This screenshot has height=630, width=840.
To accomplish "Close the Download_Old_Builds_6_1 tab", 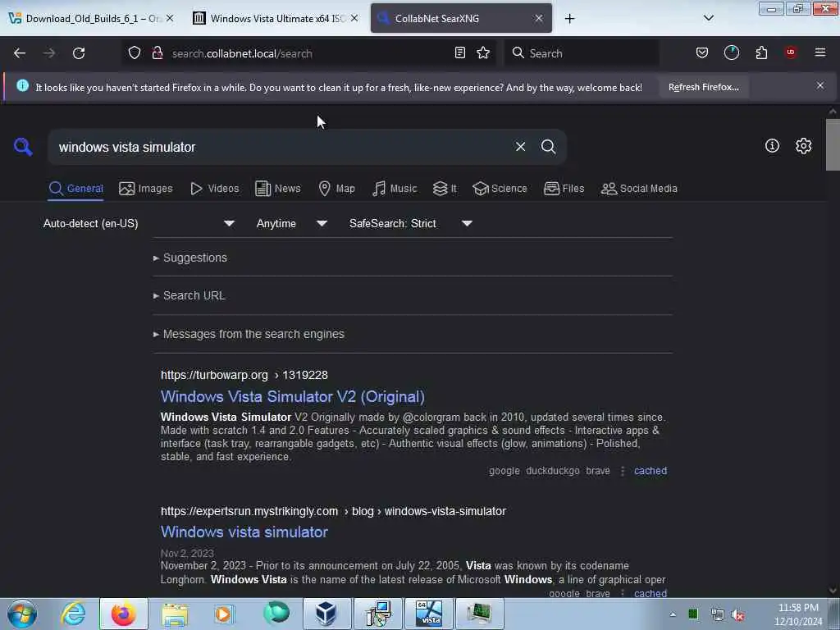I will point(170,18).
